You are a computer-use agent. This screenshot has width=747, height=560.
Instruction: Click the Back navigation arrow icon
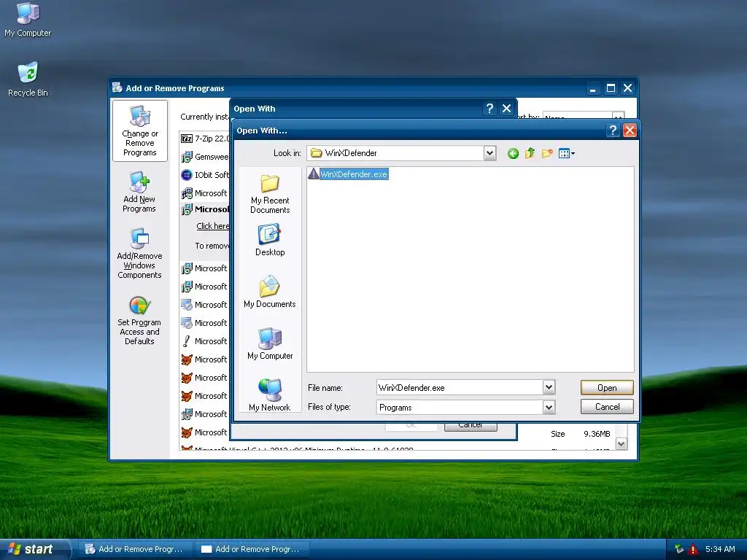[513, 153]
